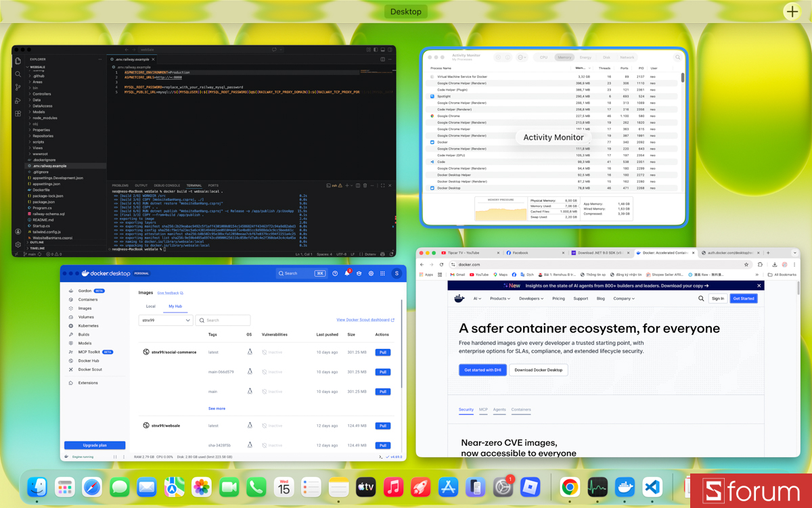This screenshot has height=508, width=812.
Task: Switch to the Local tab in Docker Images
Action: (x=150, y=306)
